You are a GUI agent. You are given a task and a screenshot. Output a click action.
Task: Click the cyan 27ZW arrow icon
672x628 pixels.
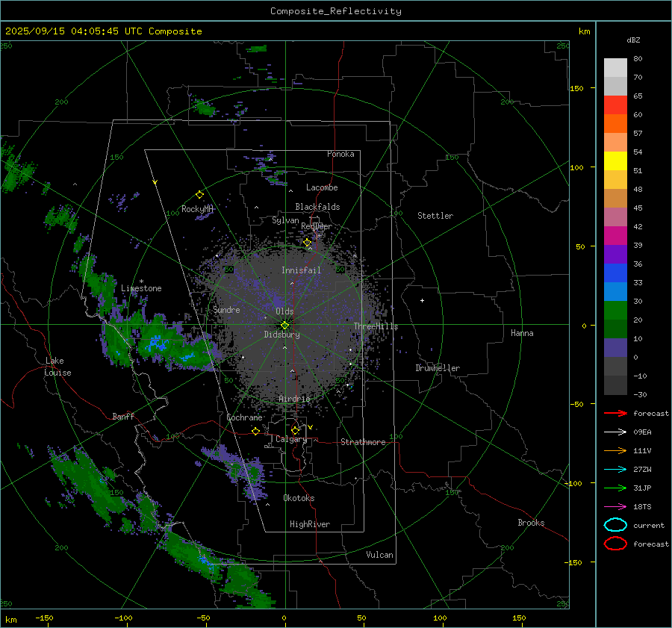click(x=615, y=470)
